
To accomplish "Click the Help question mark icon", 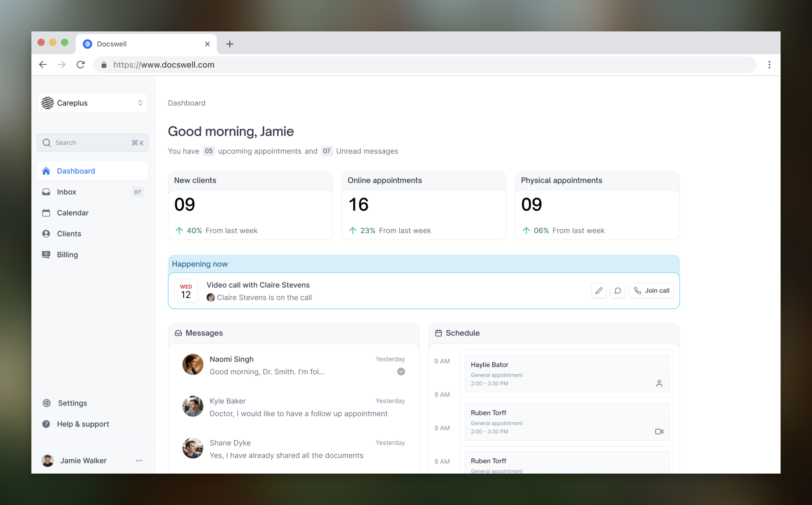I will coord(46,424).
